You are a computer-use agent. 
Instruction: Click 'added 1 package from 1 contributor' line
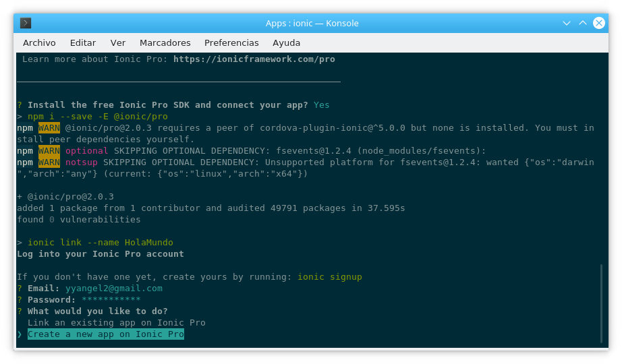click(x=210, y=208)
